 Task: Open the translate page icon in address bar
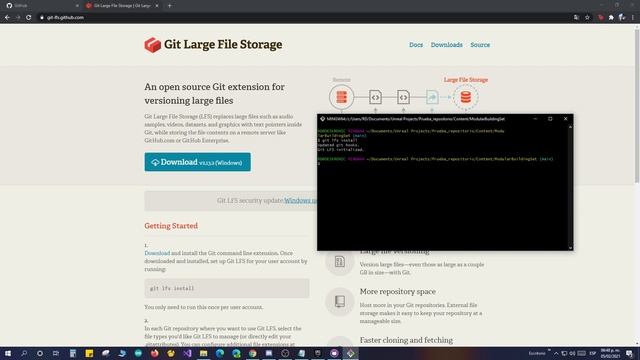pos(576,18)
